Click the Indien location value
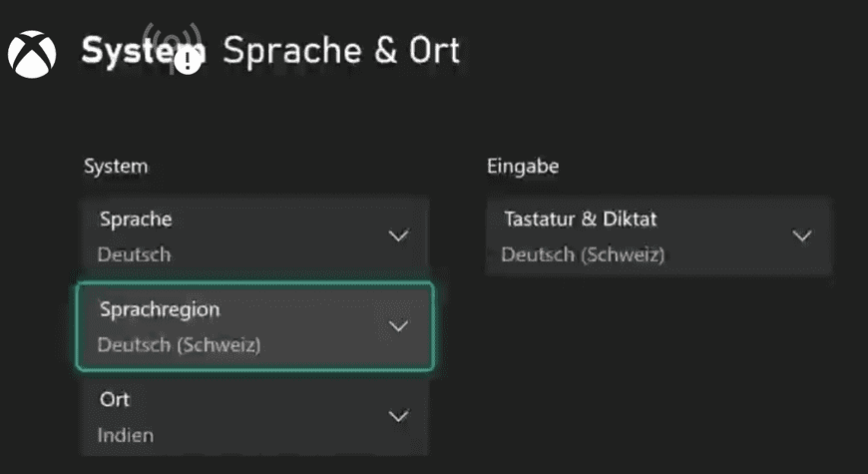Image resolution: width=868 pixels, height=474 pixels. pyautogui.click(x=126, y=435)
